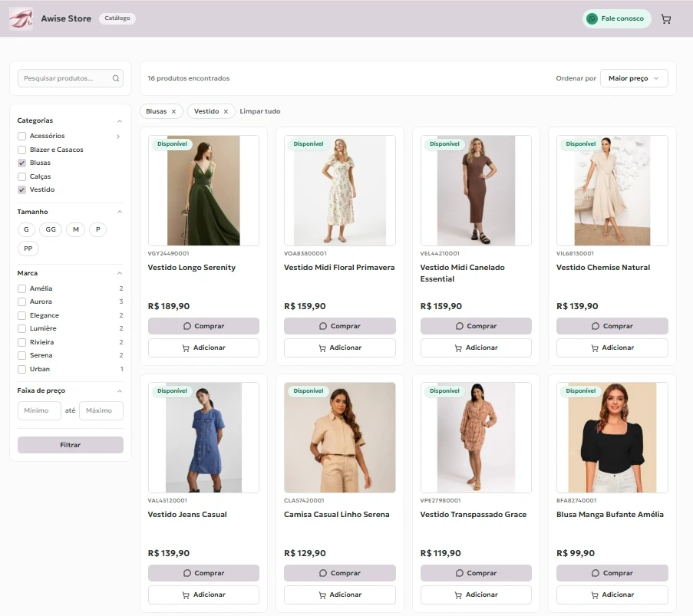693x616 pixels.
Task: Click cart icon on Vestido Midi Canelado Adicionar
Action: point(458,348)
